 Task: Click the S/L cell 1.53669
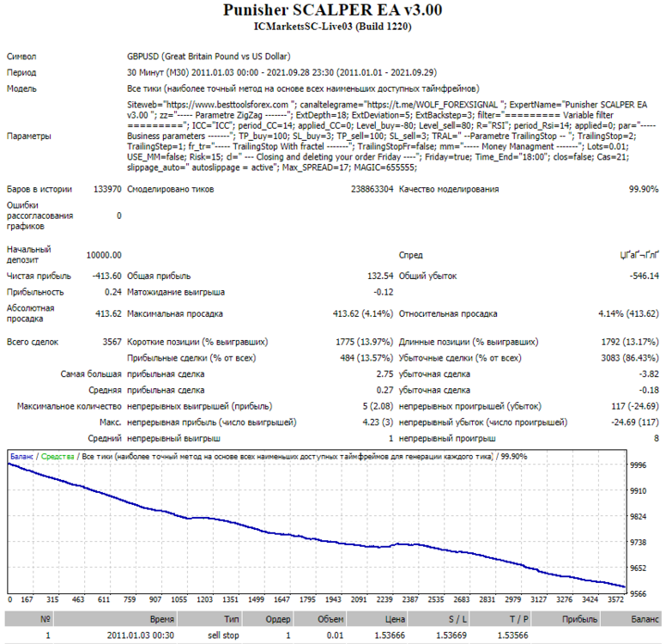(x=451, y=635)
